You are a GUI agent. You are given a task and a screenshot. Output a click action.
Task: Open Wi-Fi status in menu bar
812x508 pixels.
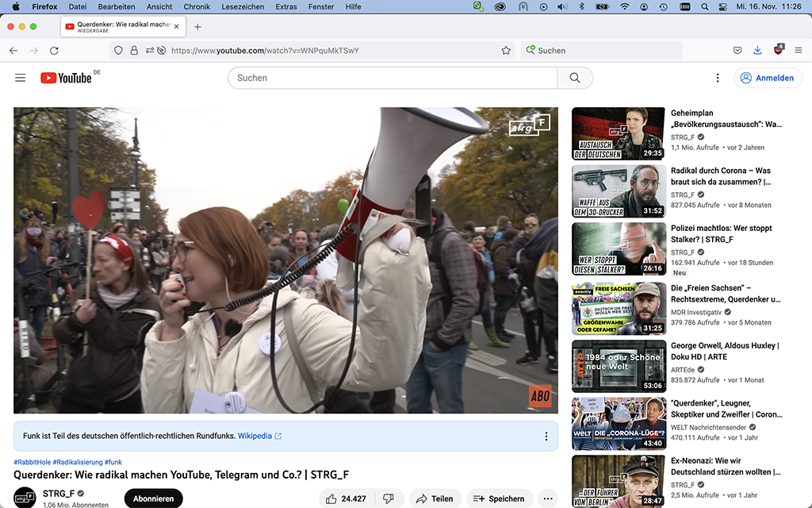point(625,6)
